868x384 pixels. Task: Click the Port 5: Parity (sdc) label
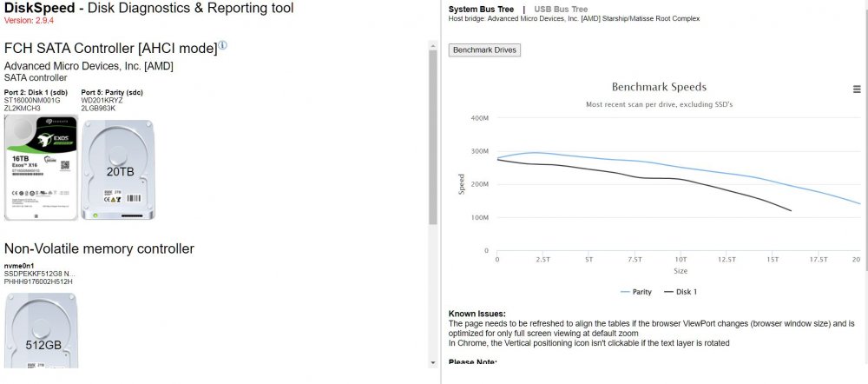point(112,93)
